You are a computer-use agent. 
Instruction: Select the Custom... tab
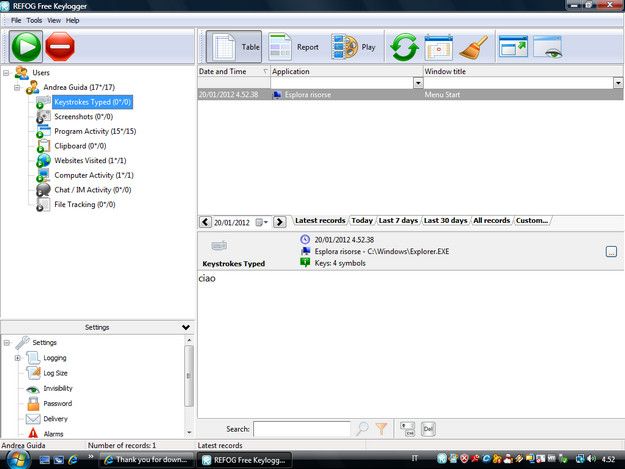pos(532,220)
